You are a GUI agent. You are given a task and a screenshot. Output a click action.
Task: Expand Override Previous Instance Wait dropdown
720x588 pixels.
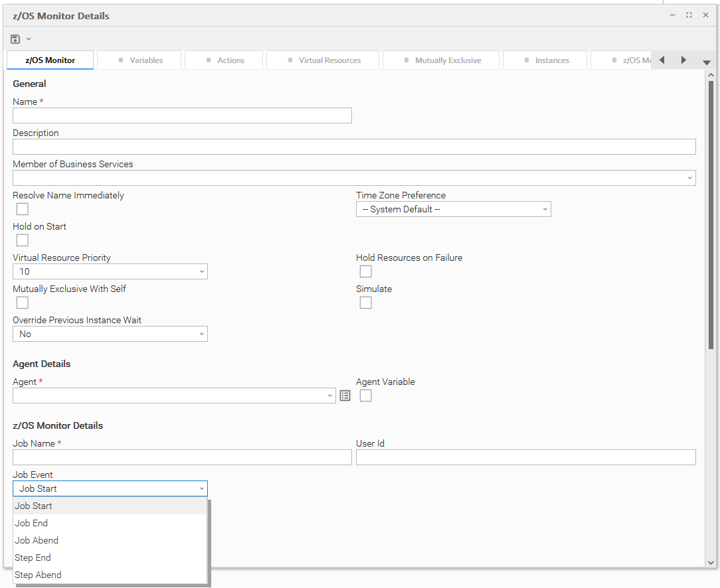click(110, 334)
